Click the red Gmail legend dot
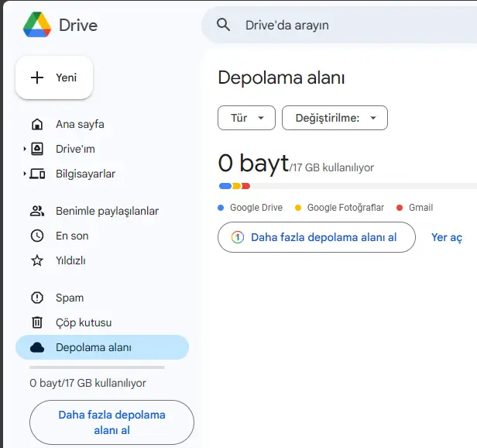 click(400, 208)
